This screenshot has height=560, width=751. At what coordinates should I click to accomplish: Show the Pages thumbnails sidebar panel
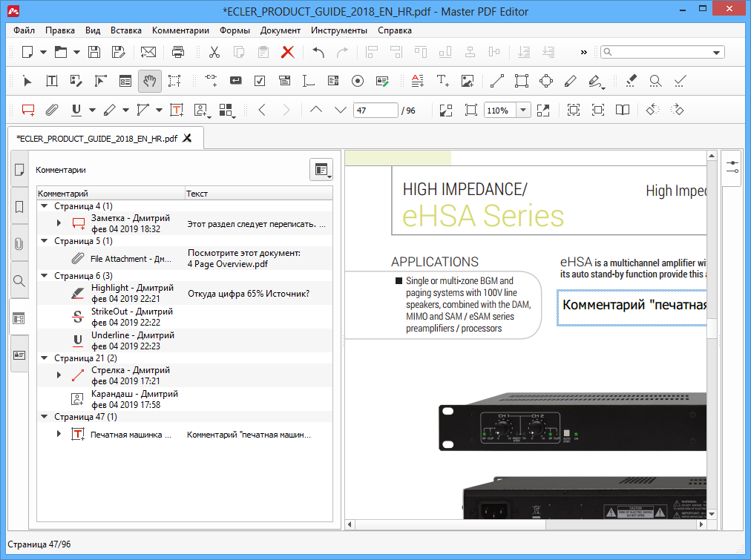(x=19, y=170)
